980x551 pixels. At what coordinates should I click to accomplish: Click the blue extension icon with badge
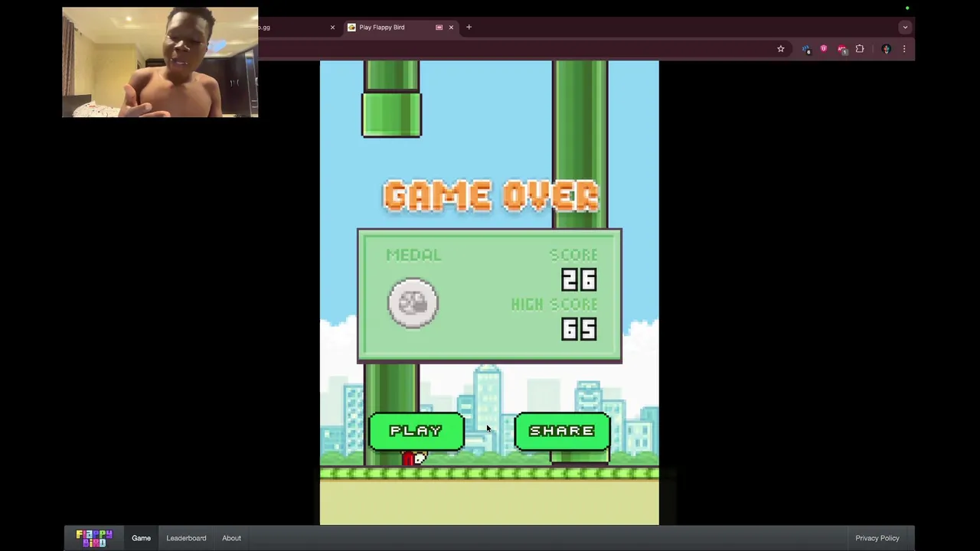click(806, 49)
